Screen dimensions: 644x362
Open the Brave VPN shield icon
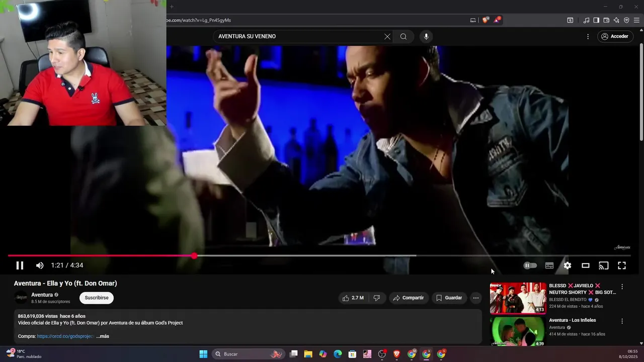(626, 20)
